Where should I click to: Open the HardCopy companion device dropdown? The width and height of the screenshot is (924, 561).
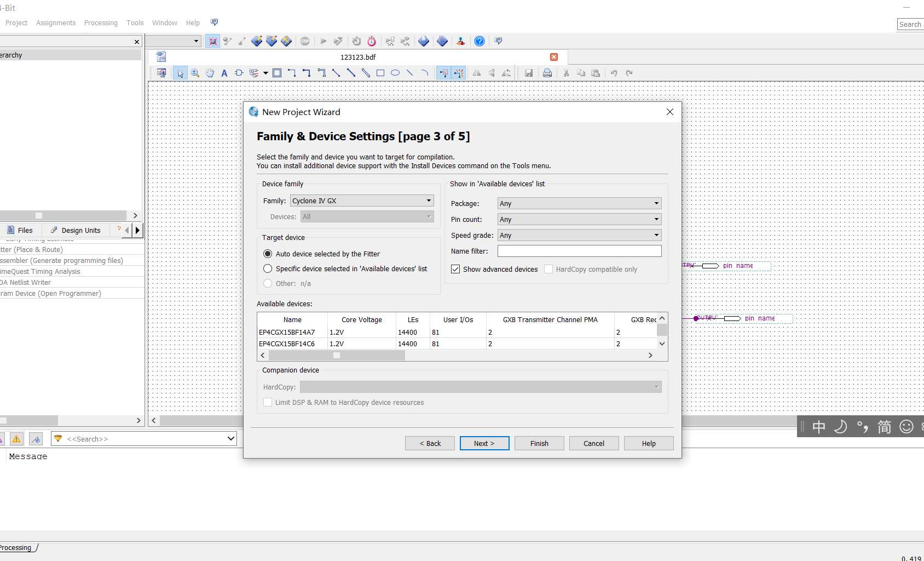(x=481, y=387)
